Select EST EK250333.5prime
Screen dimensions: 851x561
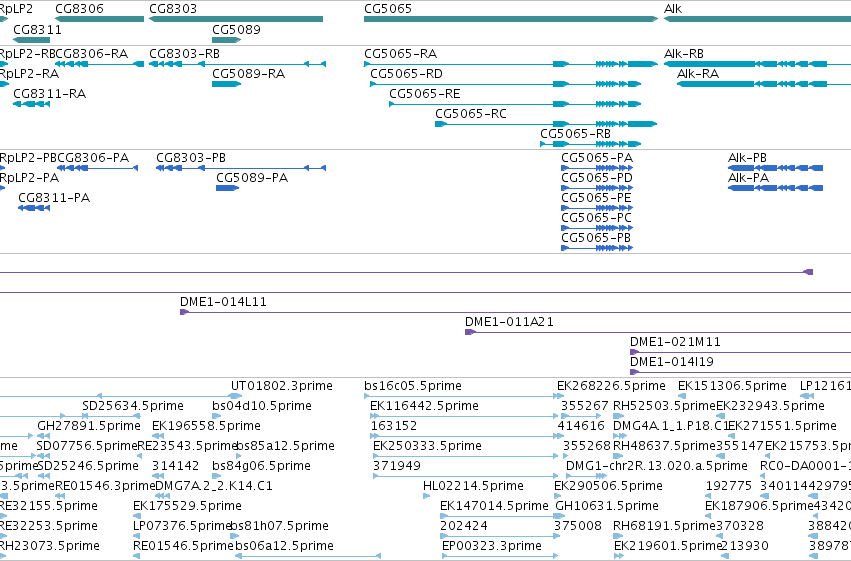pyautogui.click(x=428, y=446)
